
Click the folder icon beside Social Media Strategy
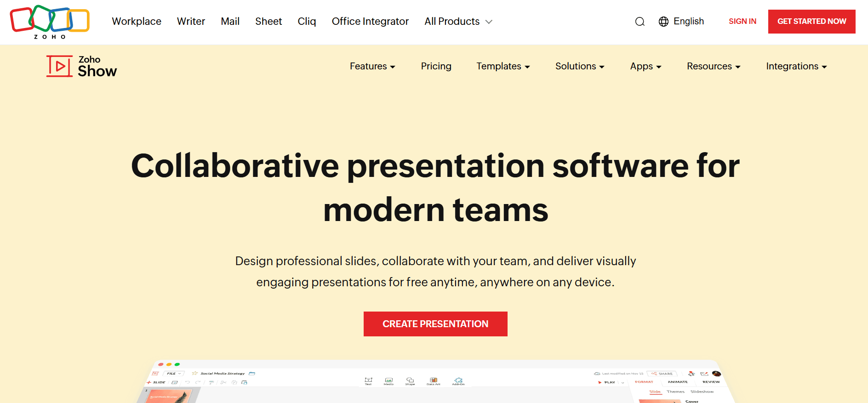pyautogui.click(x=252, y=373)
